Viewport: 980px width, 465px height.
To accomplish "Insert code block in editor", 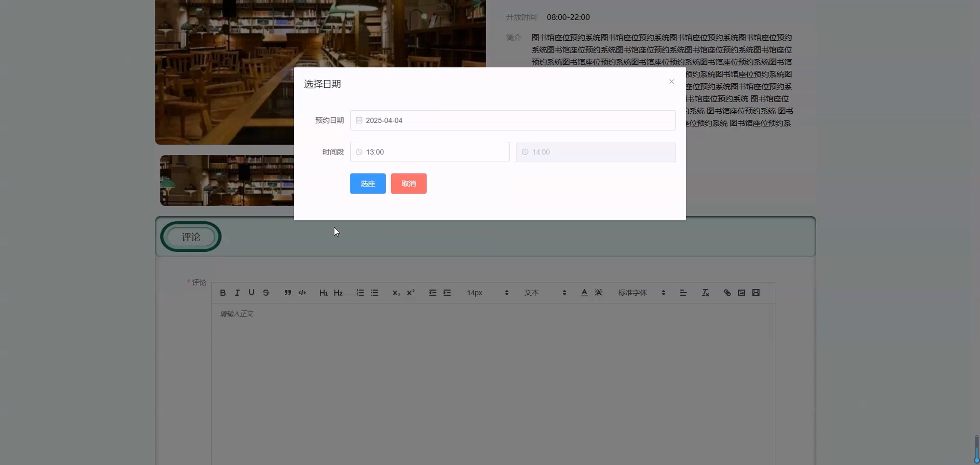I will [302, 293].
